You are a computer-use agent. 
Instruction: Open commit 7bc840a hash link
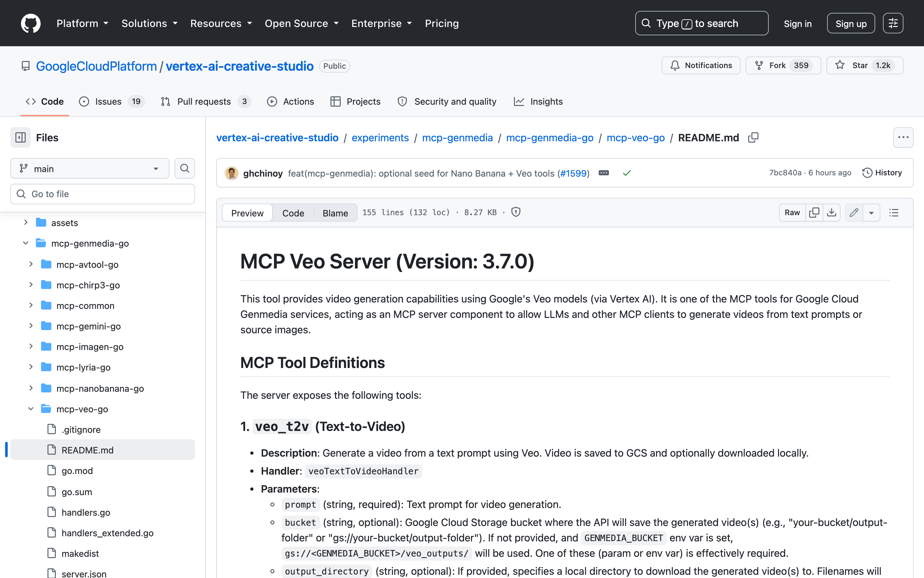point(785,173)
